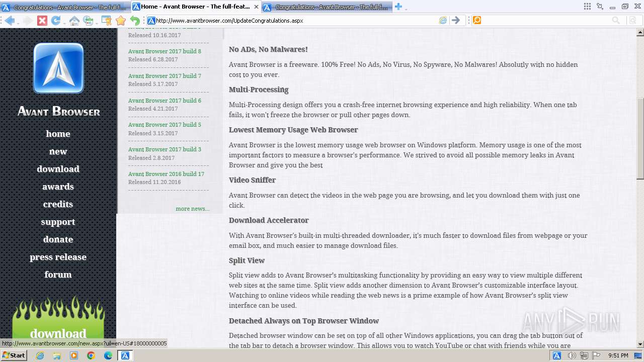Open the awards page link

(58, 187)
